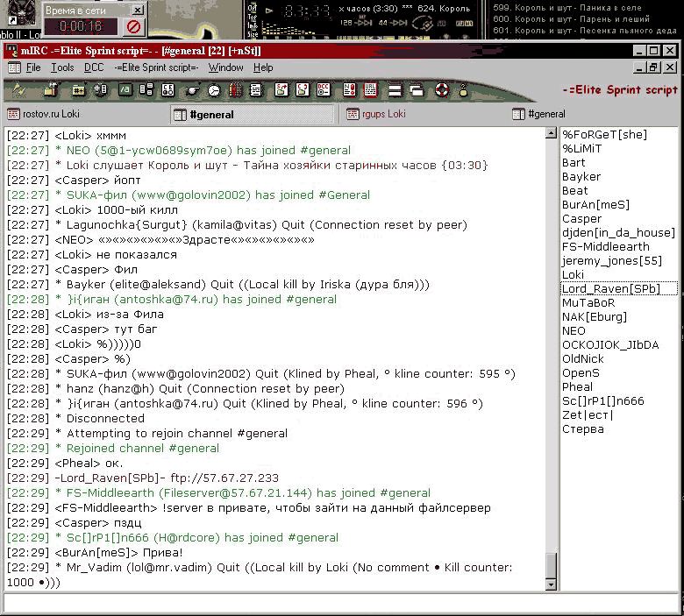The height and width of the screenshot is (616, 684).
Task: Open the DCC Options toolbar icon
Action: (324, 89)
